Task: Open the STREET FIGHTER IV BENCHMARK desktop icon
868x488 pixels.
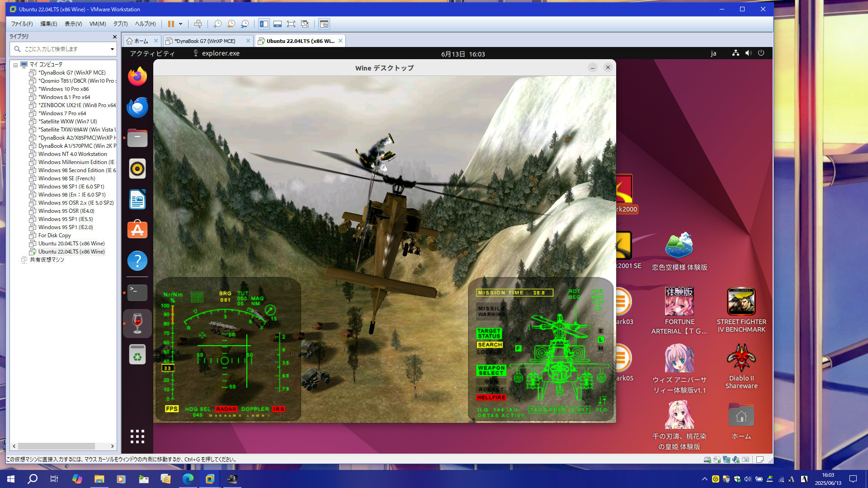Action: coord(741,311)
